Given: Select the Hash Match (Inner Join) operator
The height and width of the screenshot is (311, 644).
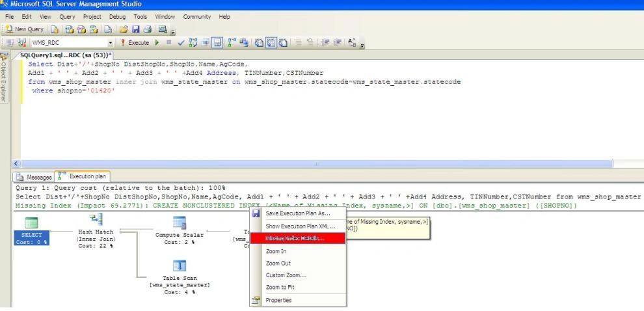Looking at the screenshot, I should click(96, 232).
